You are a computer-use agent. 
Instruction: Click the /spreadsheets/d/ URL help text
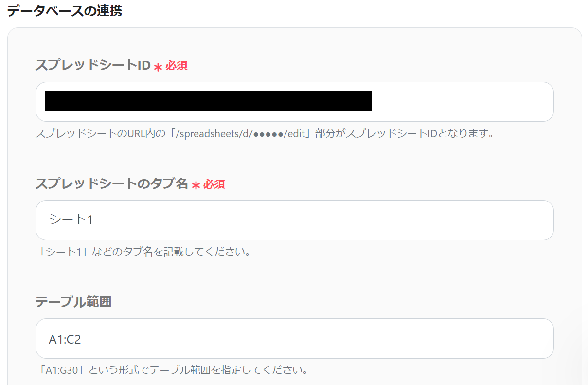pyautogui.click(x=265, y=133)
